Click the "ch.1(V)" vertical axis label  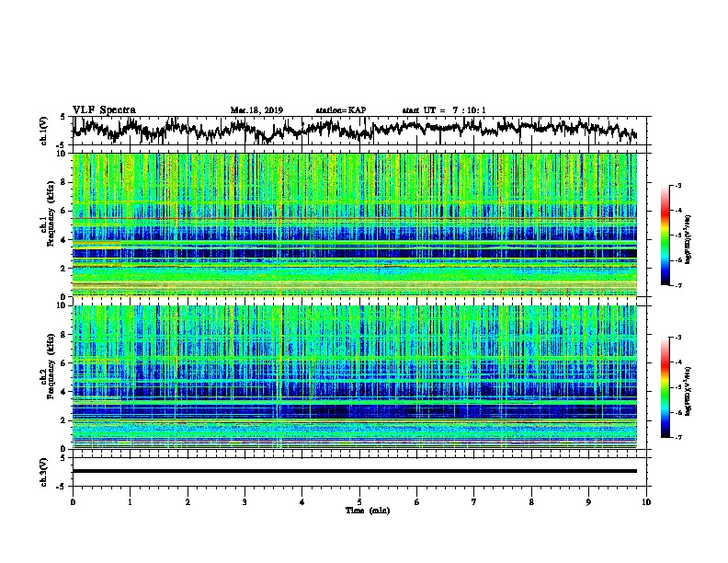[44, 131]
